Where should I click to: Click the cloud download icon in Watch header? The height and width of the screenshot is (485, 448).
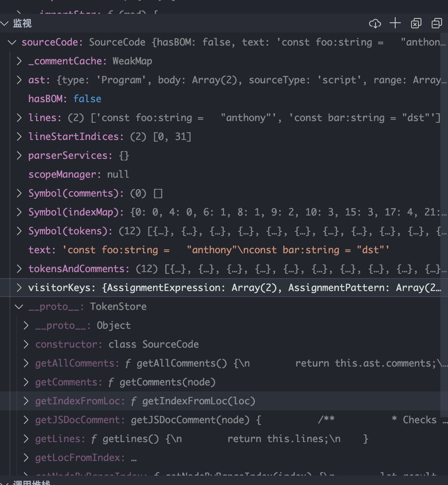coord(375,24)
